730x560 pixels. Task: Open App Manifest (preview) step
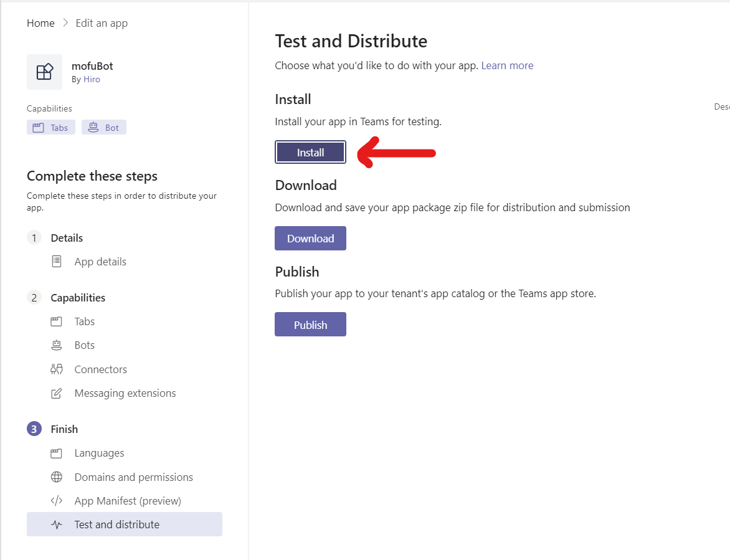point(128,501)
